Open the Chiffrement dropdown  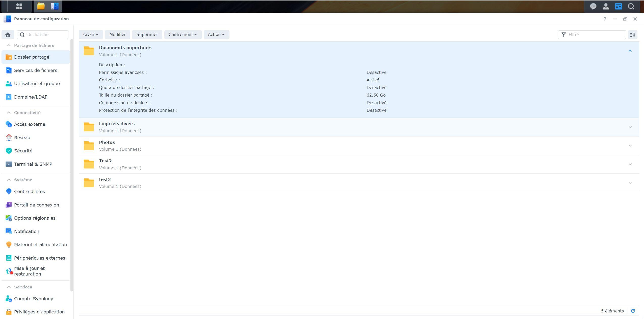(183, 35)
